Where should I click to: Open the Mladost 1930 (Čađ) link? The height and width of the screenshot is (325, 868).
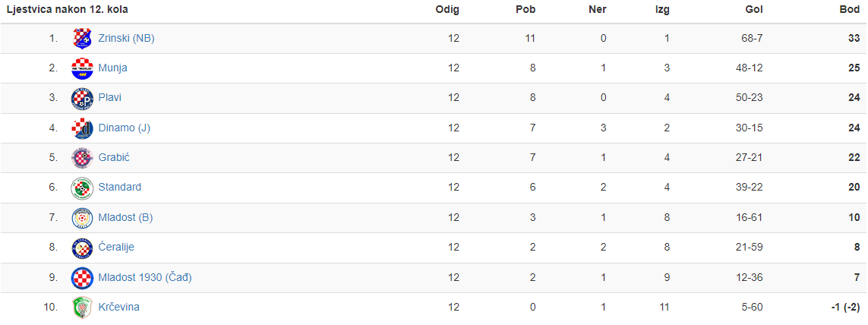point(145,277)
